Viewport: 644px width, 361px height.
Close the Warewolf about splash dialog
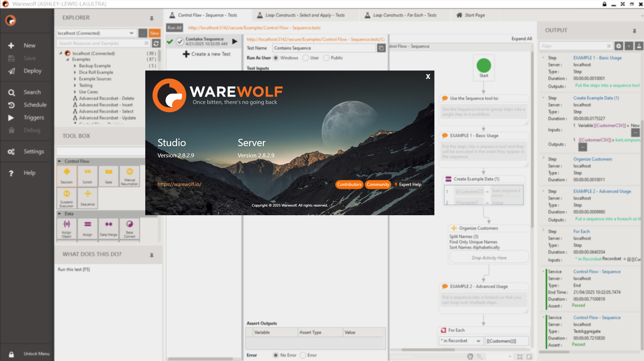coord(428,77)
